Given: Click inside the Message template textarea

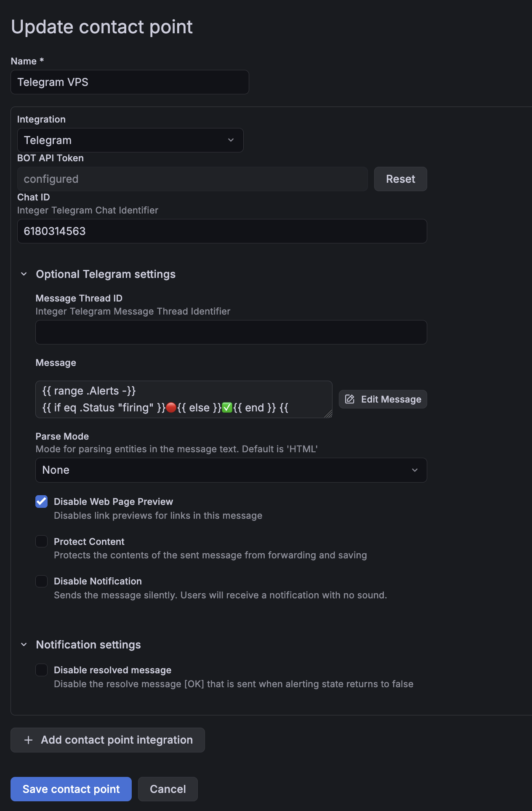Looking at the screenshot, I should click(x=184, y=399).
